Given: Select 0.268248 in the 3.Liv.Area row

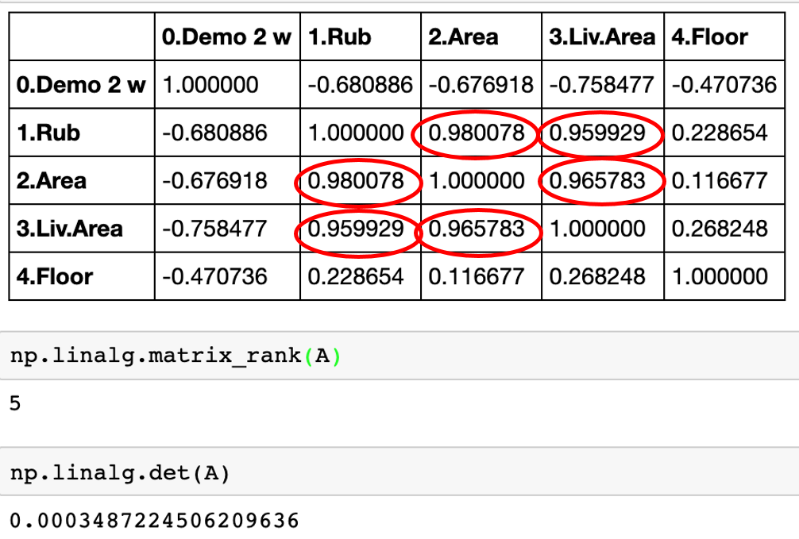Looking at the screenshot, I should pos(720,228).
